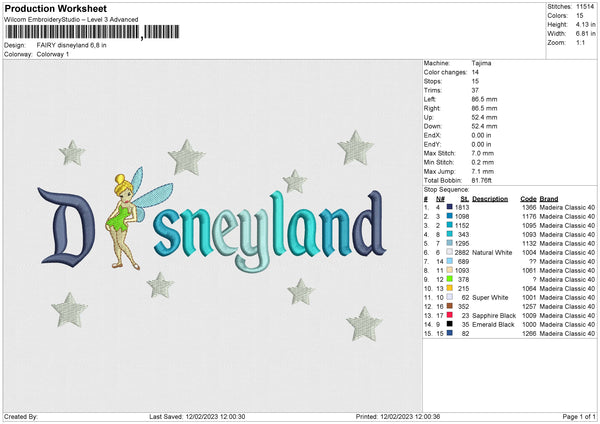Screen dimensions: 600x424
Task: Select the pale blue swatch in stop row 5
Action: tap(449, 243)
